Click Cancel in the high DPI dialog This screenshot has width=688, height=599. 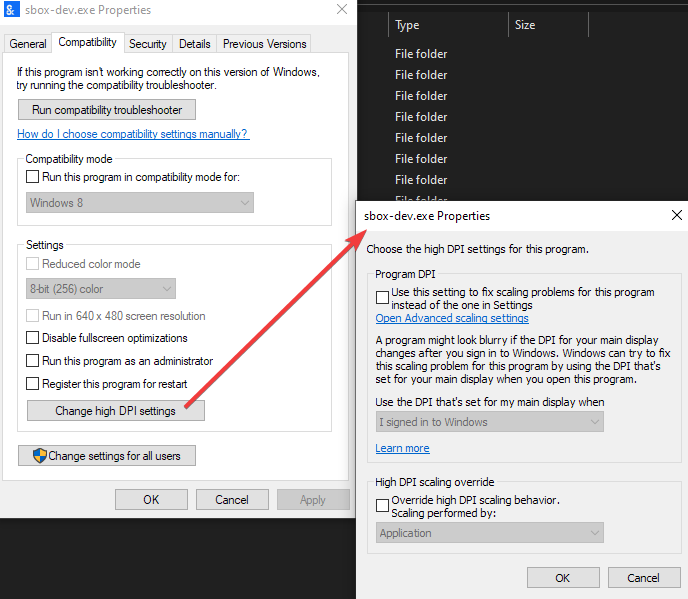(644, 577)
